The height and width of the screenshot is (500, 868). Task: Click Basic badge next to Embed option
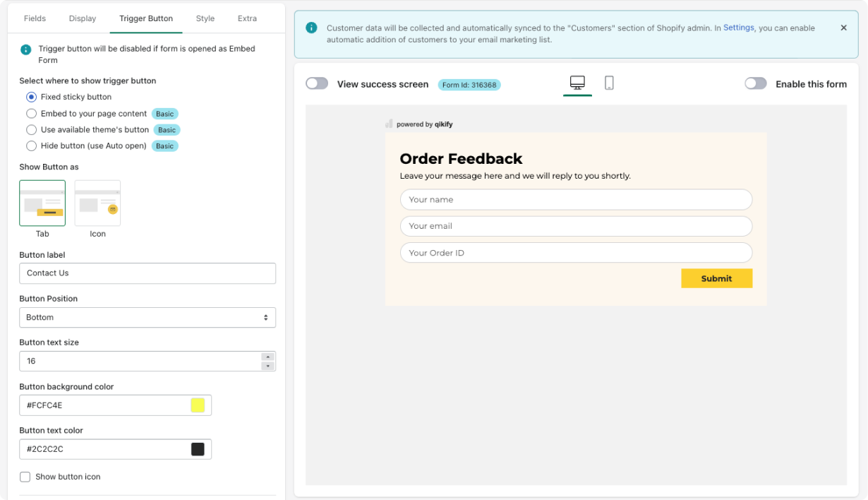point(164,114)
